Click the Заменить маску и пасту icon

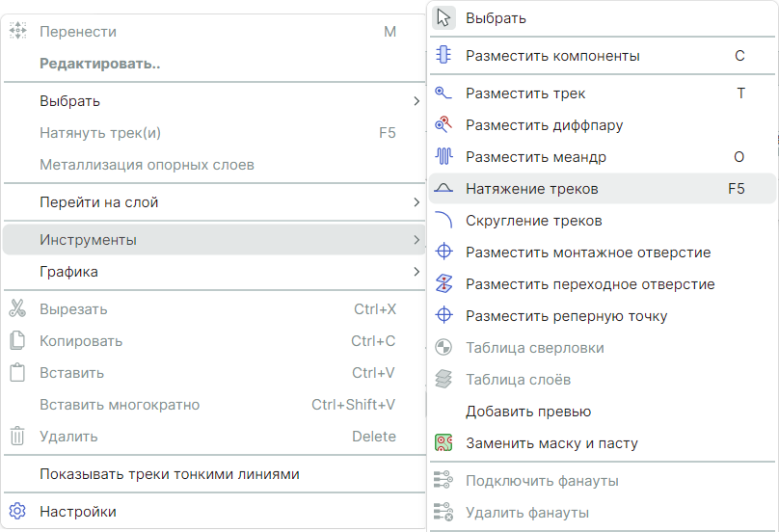tap(443, 443)
